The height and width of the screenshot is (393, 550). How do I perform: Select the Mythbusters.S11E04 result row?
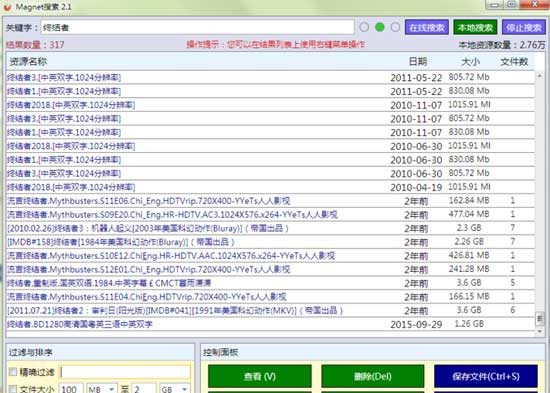click(270, 297)
